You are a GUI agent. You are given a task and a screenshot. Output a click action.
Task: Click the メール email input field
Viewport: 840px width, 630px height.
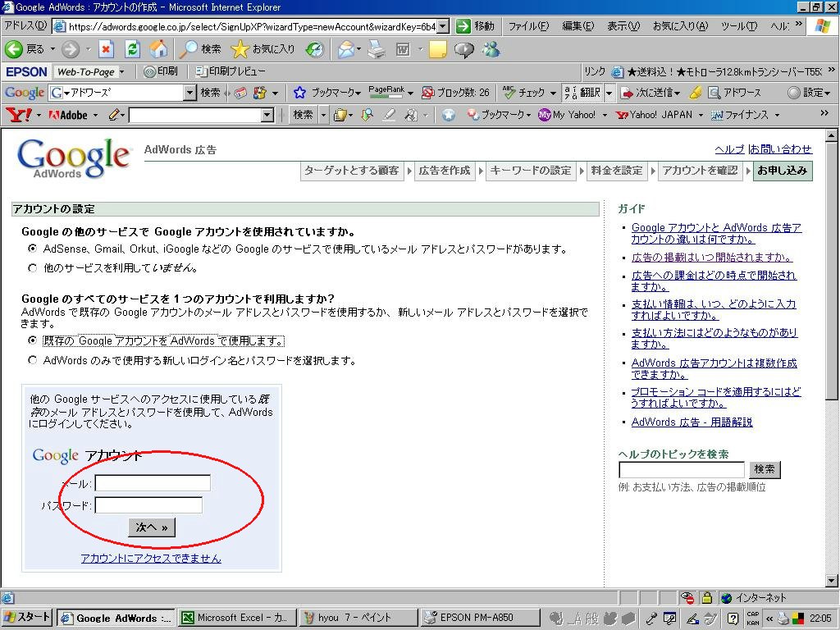(153, 483)
